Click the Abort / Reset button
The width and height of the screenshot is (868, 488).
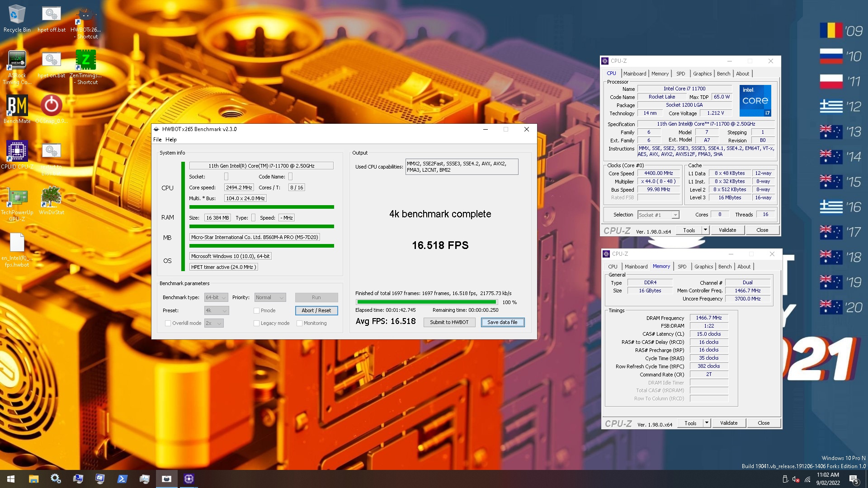[x=316, y=310]
